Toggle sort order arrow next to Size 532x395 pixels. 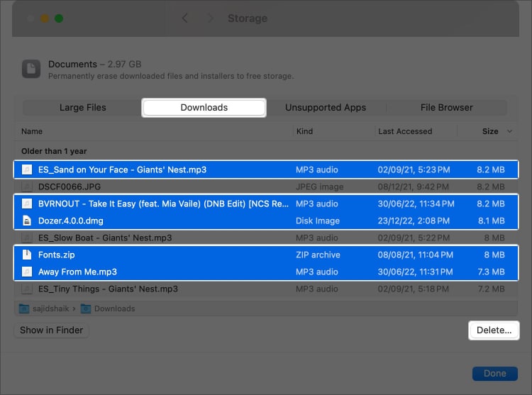point(509,131)
